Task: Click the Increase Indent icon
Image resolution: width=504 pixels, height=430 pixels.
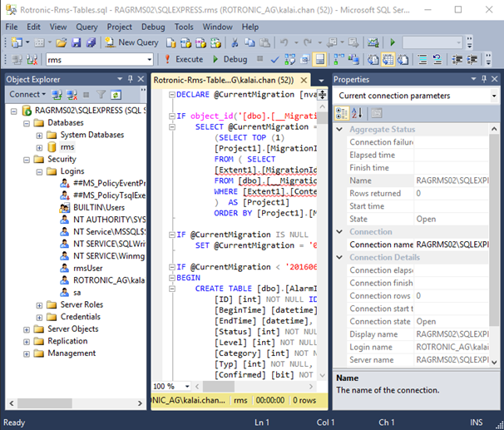Action: pos(472,60)
